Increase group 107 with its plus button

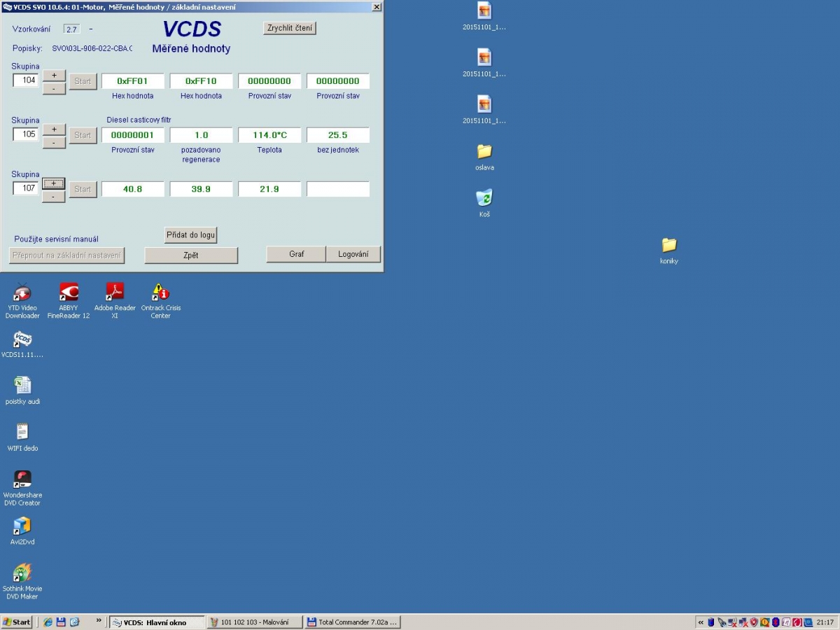click(x=54, y=183)
